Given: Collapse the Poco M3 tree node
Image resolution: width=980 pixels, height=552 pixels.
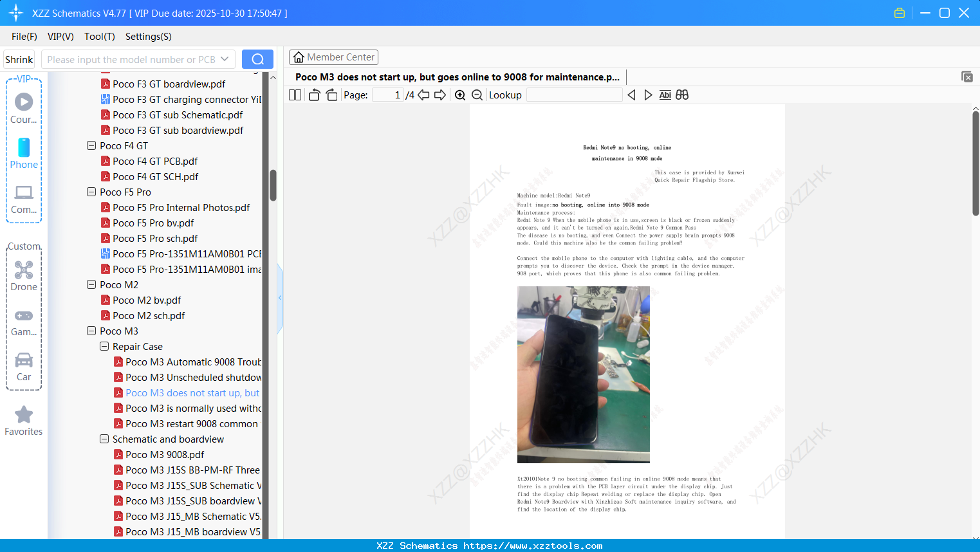Looking at the screenshot, I should (x=91, y=331).
